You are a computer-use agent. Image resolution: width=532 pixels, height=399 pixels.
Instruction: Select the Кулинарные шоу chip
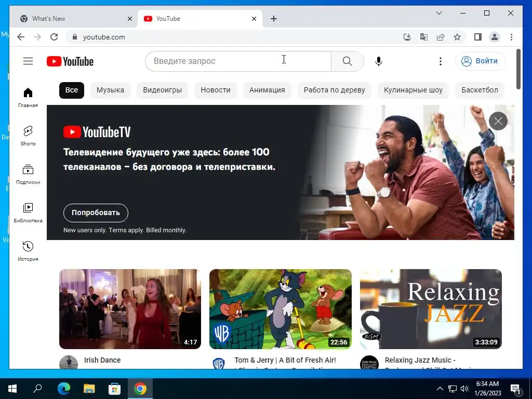pyautogui.click(x=413, y=90)
